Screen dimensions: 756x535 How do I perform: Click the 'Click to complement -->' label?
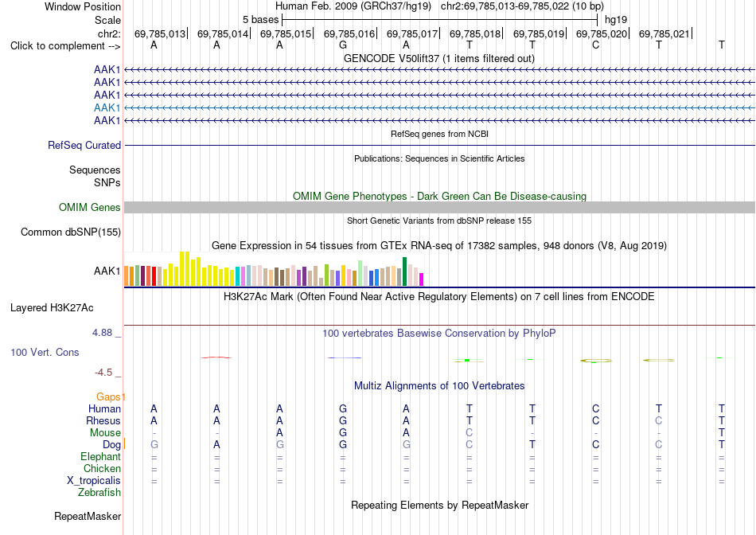click(65, 46)
